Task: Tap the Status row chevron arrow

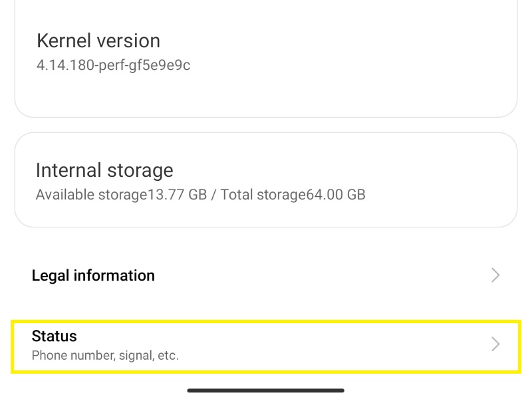Action: click(495, 344)
